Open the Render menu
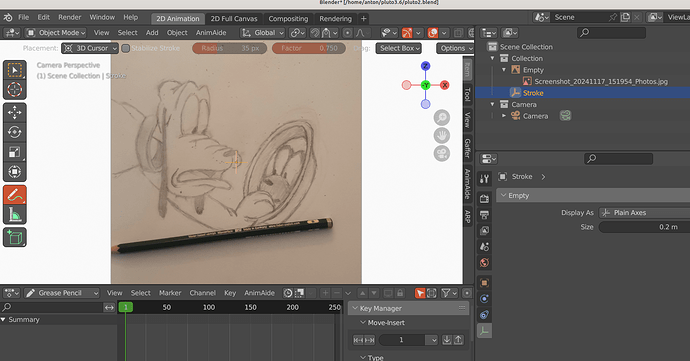This screenshot has height=361, width=690. (x=70, y=17)
